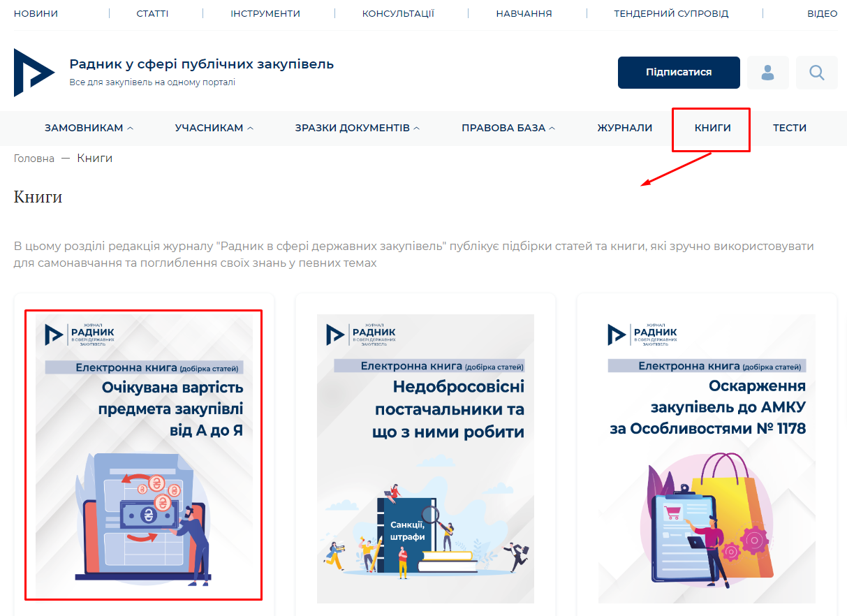Image resolution: width=847 pixels, height=616 pixels.
Task: Expand the УЧАСНИКАМ dropdown menu
Action: (x=214, y=128)
